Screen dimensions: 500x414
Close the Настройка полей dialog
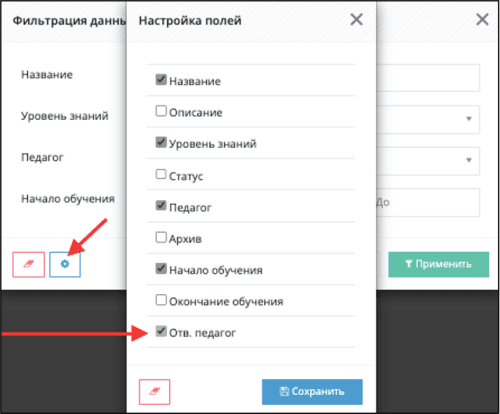pos(356,20)
